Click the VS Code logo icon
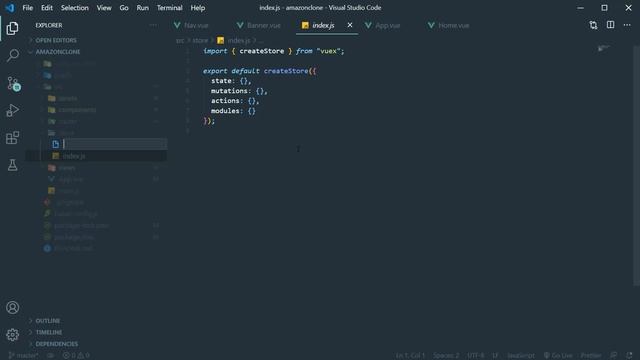Viewport: 640px width, 360px height. tap(10, 8)
